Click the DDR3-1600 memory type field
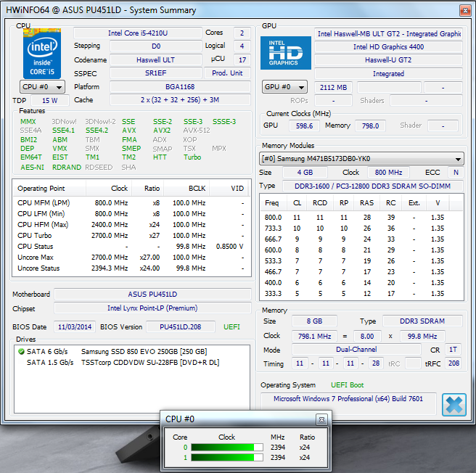Screen dimensions: 476x473 pyautogui.click(x=373, y=186)
